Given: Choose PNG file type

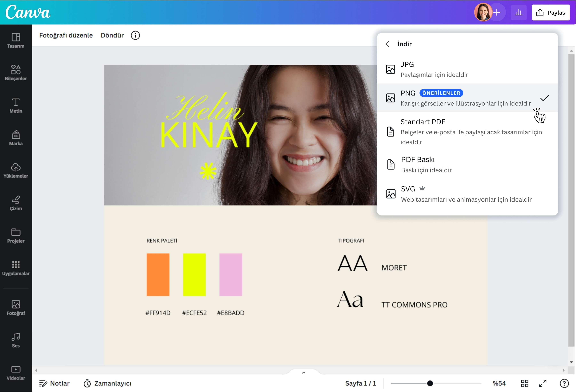Looking at the screenshot, I should (x=467, y=98).
